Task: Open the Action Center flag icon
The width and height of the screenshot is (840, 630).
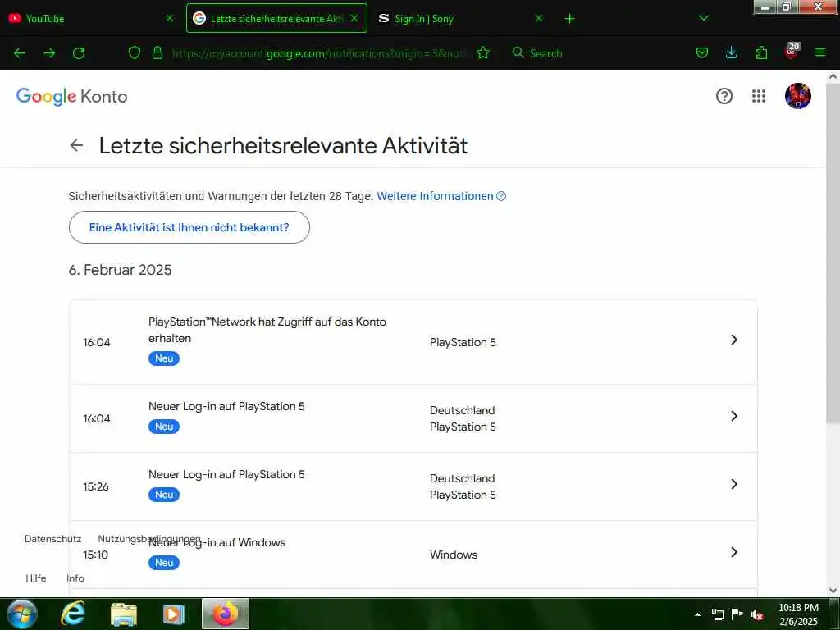Action: tap(737, 614)
